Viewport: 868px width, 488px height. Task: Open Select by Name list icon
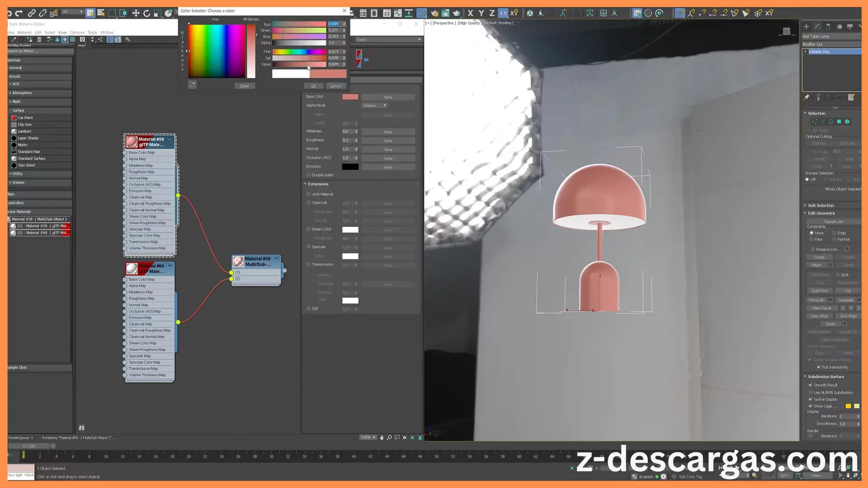click(101, 13)
